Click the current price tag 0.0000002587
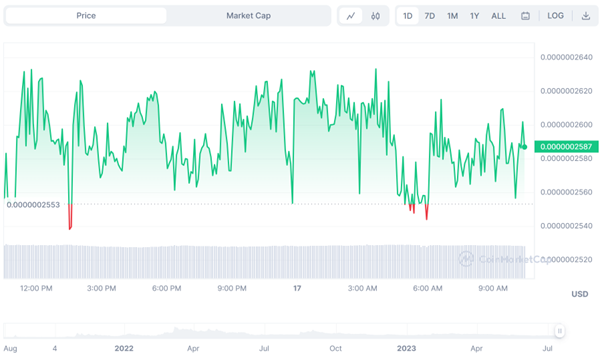Image resolution: width=602 pixels, height=360 pixels. 566,147
